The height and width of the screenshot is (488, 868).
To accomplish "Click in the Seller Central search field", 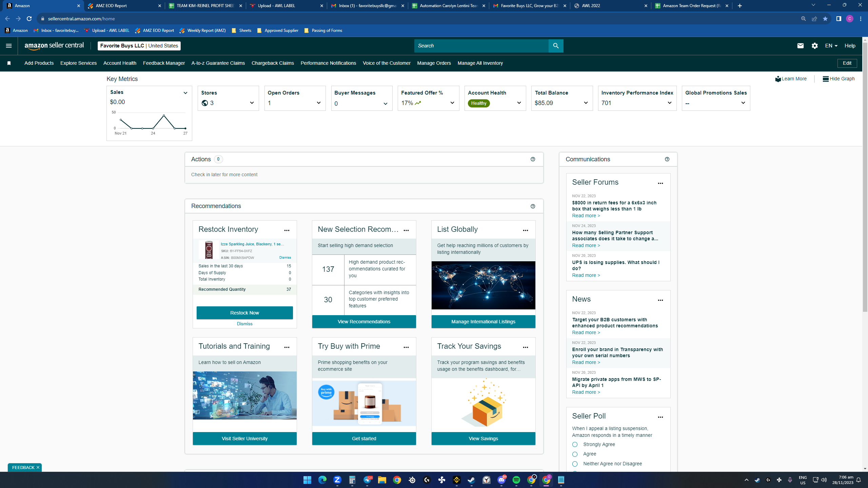I will 481,46.
